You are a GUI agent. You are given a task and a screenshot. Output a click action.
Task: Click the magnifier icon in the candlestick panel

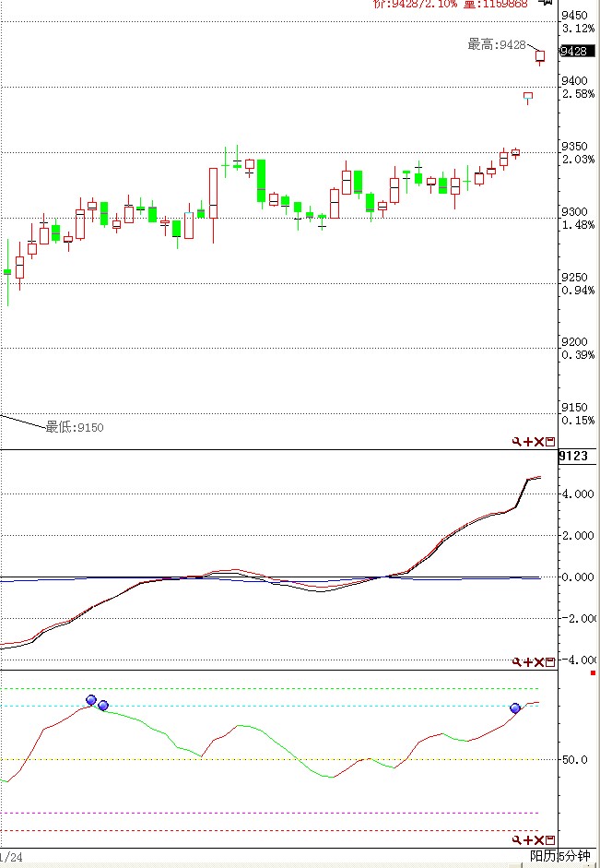(516, 442)
